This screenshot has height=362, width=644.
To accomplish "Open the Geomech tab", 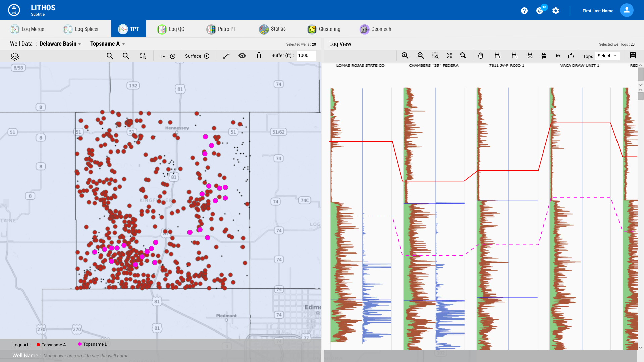I will [x=376, y=29].
